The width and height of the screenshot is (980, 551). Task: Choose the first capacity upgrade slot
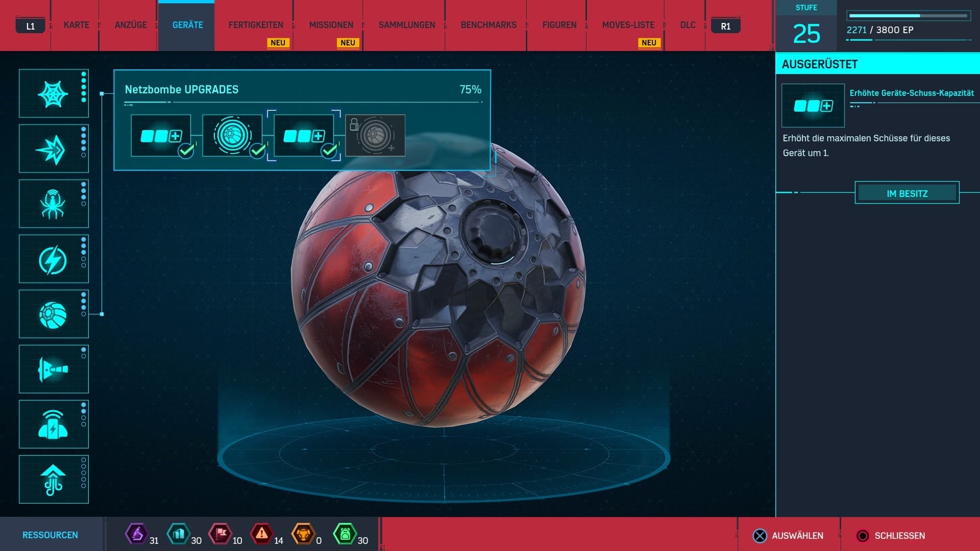point(161,135)
